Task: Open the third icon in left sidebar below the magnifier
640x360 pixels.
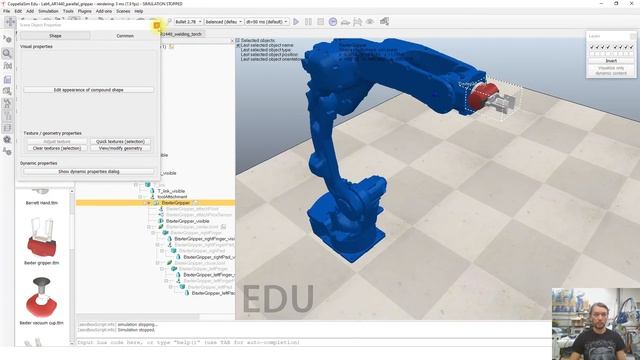Action: click(7, 66)
